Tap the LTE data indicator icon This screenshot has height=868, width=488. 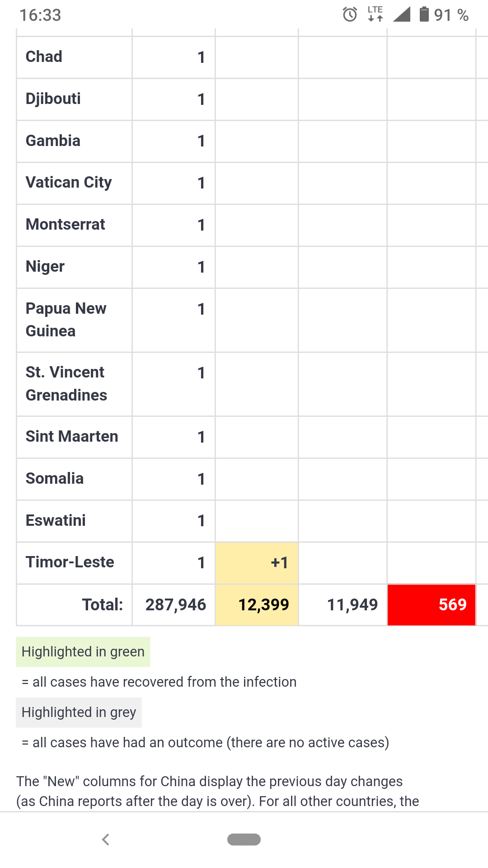pyautogui.click(x=375, y=14)
